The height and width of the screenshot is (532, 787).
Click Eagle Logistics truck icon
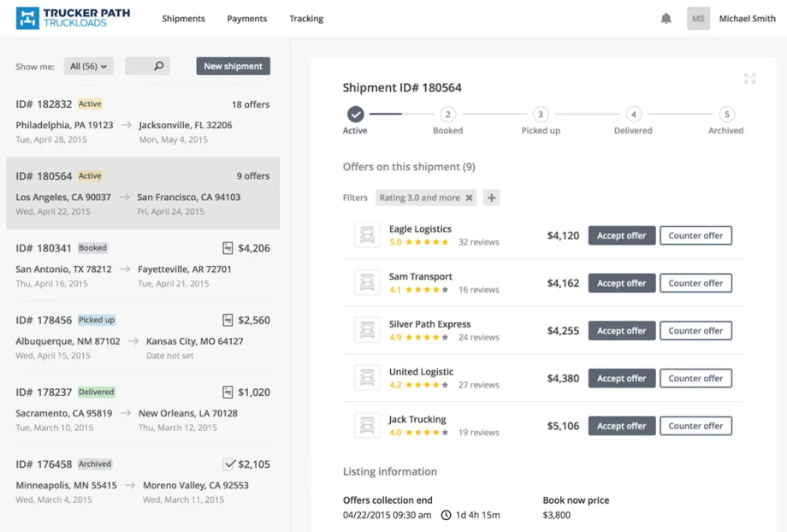[367, 235]
